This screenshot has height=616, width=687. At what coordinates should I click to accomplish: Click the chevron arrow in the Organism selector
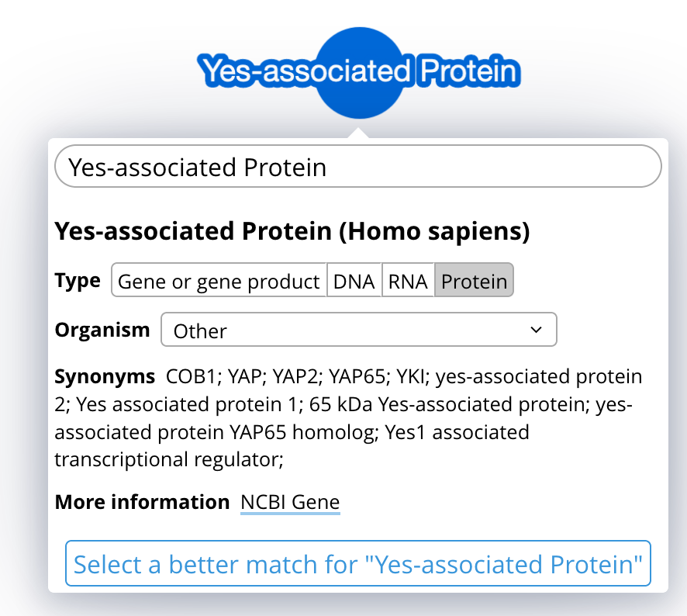click(536, 330)
